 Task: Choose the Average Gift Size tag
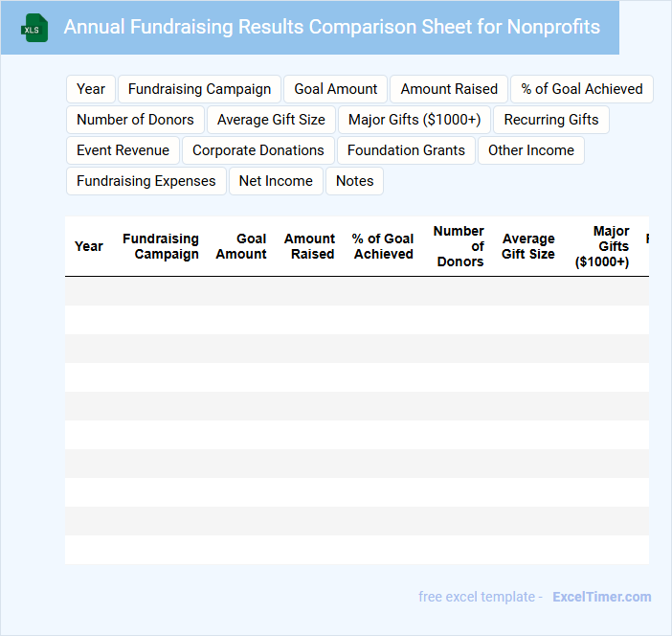click(271, 120)
